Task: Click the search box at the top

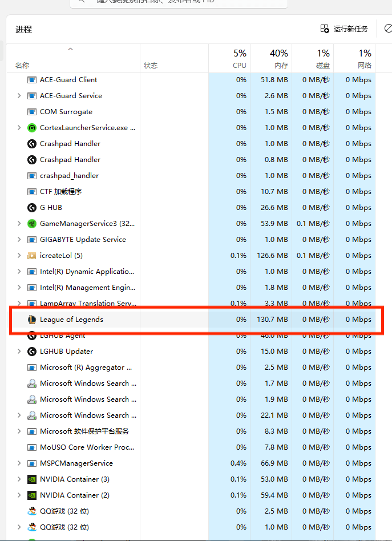Action: pos(178,2)
